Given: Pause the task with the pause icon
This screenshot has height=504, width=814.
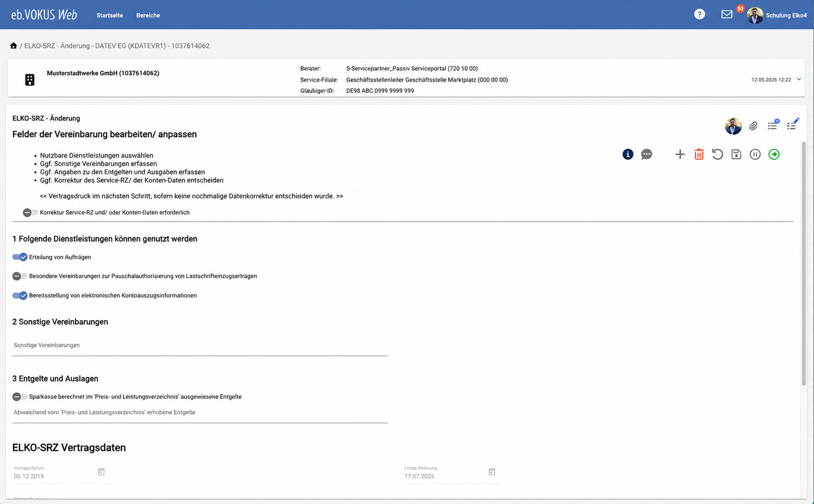Looking at the screenshot, I should click(755, 154).
